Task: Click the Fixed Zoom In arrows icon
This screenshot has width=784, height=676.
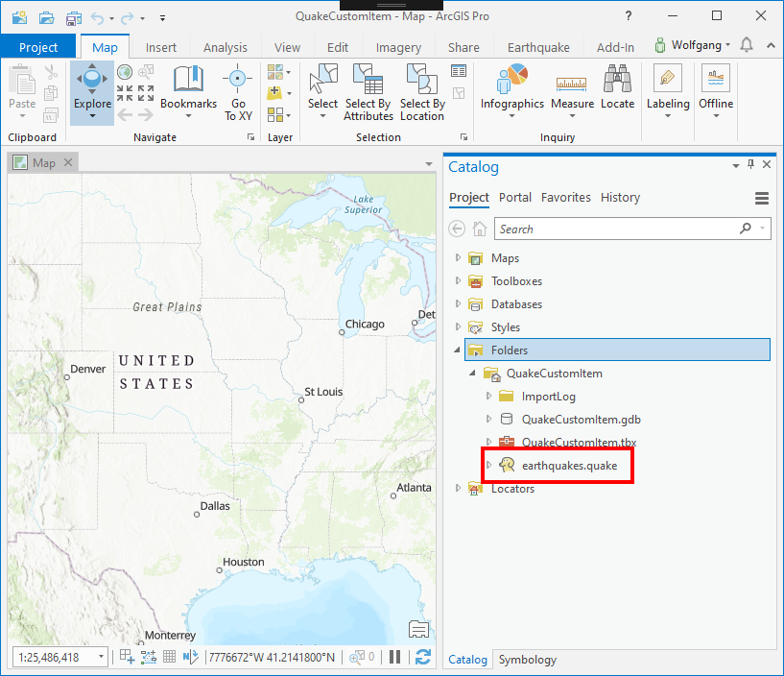Action: (x=125, y=93)
